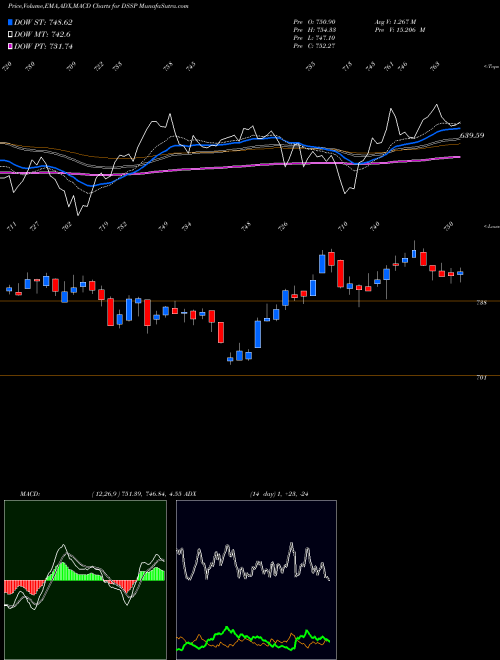Click the white DOW MT legend swatch
Viewport: 500px width, 660px height.
tap(11, 35)
